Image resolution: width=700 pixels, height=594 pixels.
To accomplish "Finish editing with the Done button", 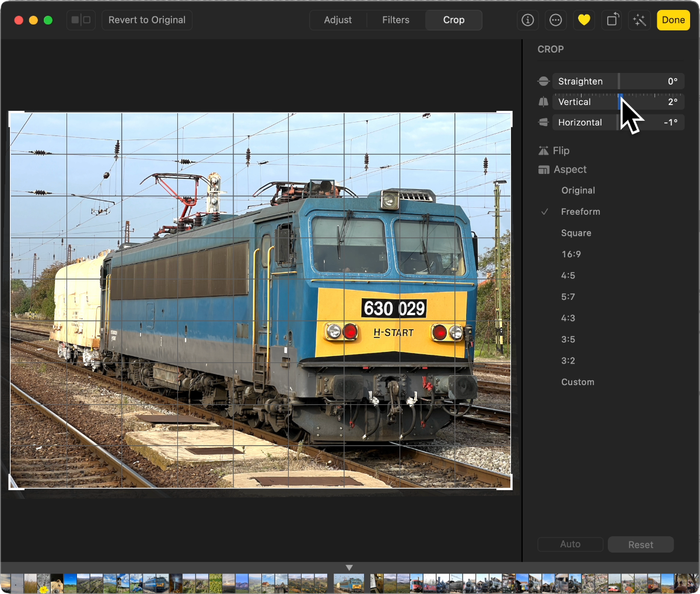I will pyautogui.click(x=673, y=20).
